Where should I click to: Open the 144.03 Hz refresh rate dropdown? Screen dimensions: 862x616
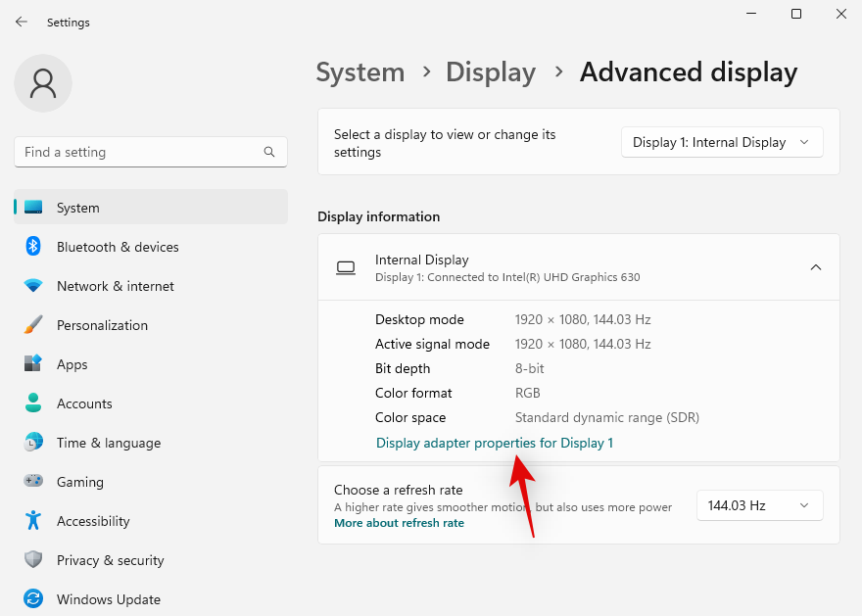pos(759,505)
